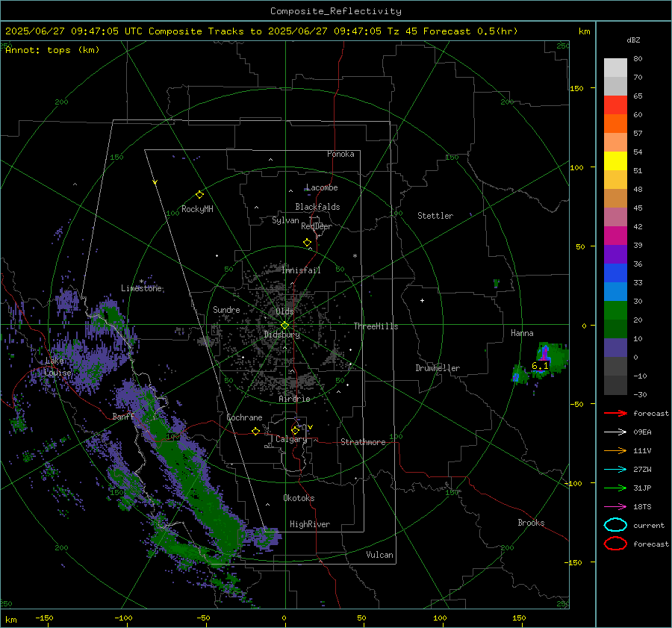Click the header timestamp 2025/06/27 09:47:05 UTC
Viewport: 672px width, 628px height.
click(74, 31)
